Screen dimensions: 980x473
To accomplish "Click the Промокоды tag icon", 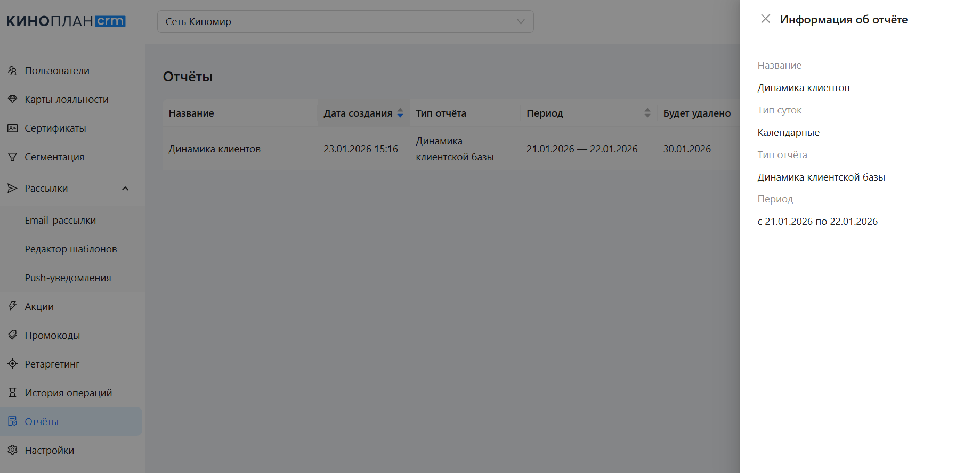I will (12, 335).
